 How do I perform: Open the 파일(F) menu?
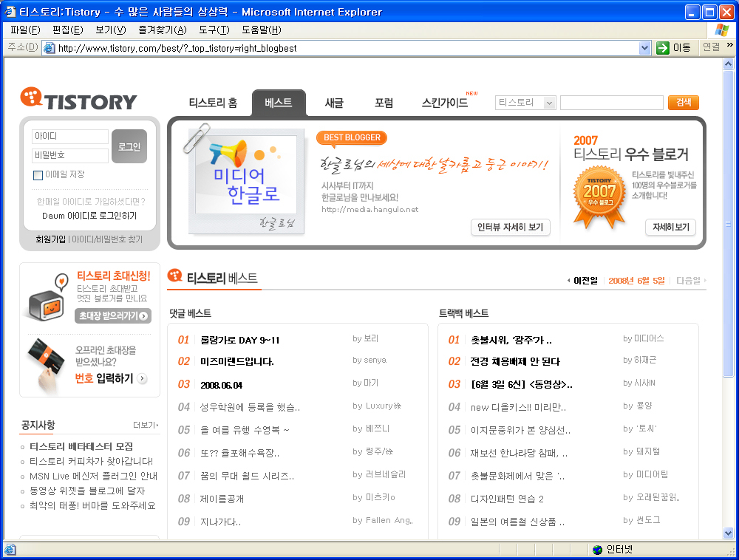(x=25, y=30)
